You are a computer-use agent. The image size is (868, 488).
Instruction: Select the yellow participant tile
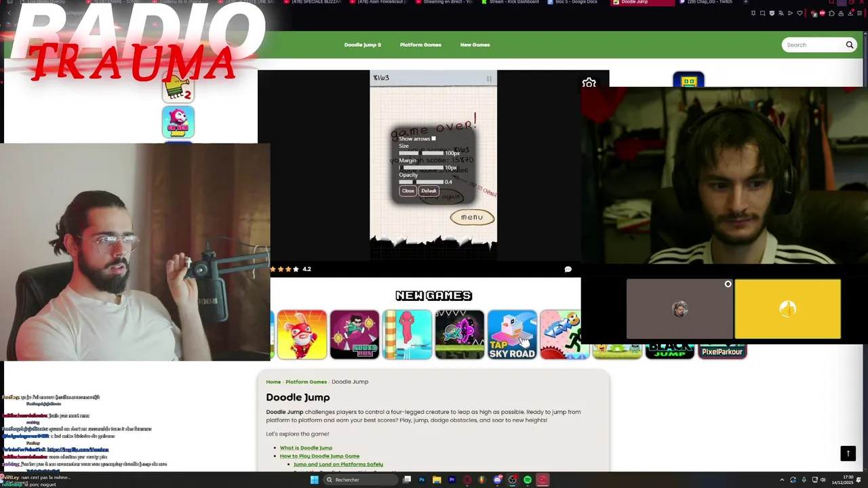pos(787,309)
